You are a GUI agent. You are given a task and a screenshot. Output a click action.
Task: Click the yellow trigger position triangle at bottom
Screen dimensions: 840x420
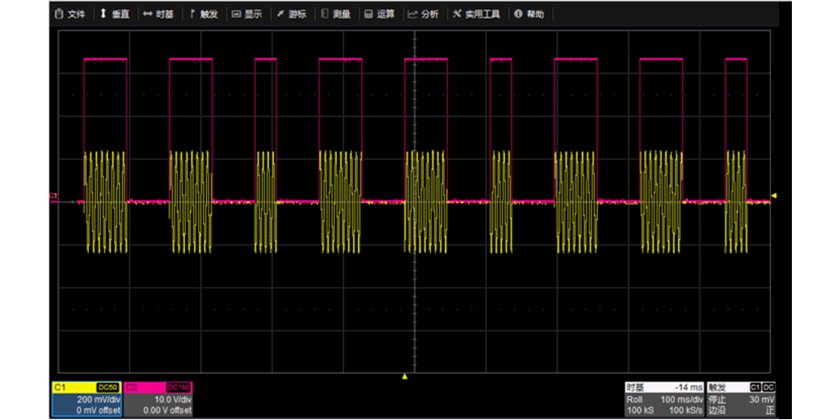tap(404, 376)
